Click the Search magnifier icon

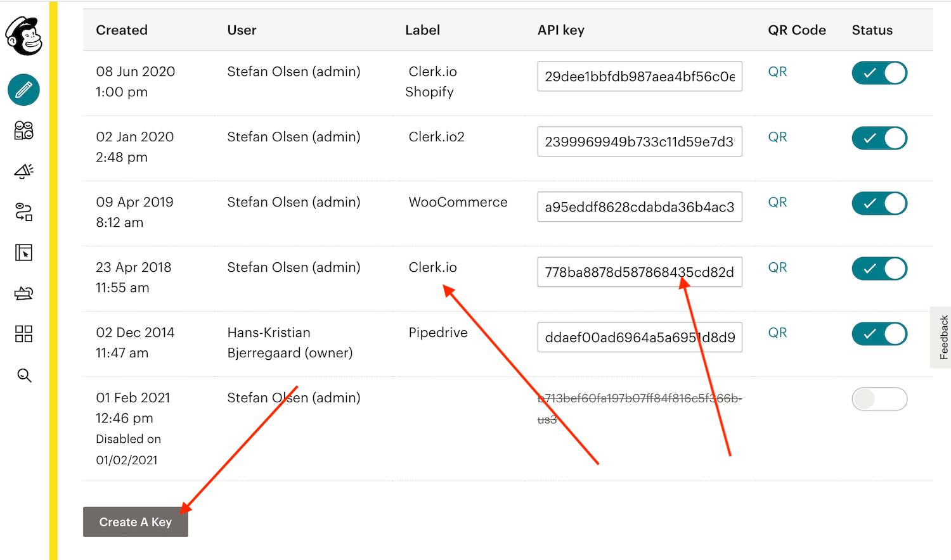pyautogui.click(x=24, y=376)
